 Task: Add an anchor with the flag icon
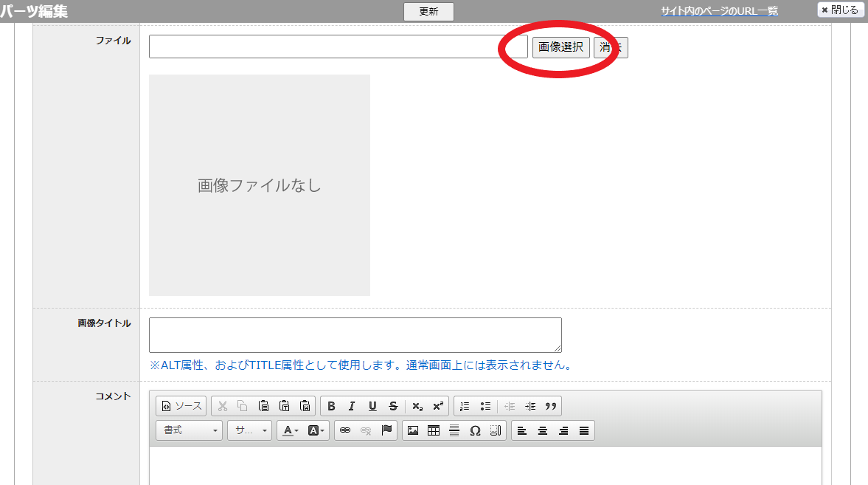tap(386, 430)
